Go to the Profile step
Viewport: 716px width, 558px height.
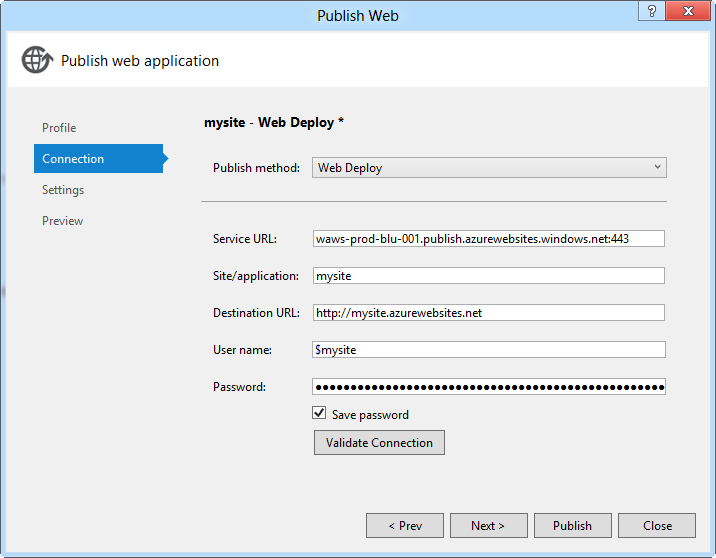59,128
